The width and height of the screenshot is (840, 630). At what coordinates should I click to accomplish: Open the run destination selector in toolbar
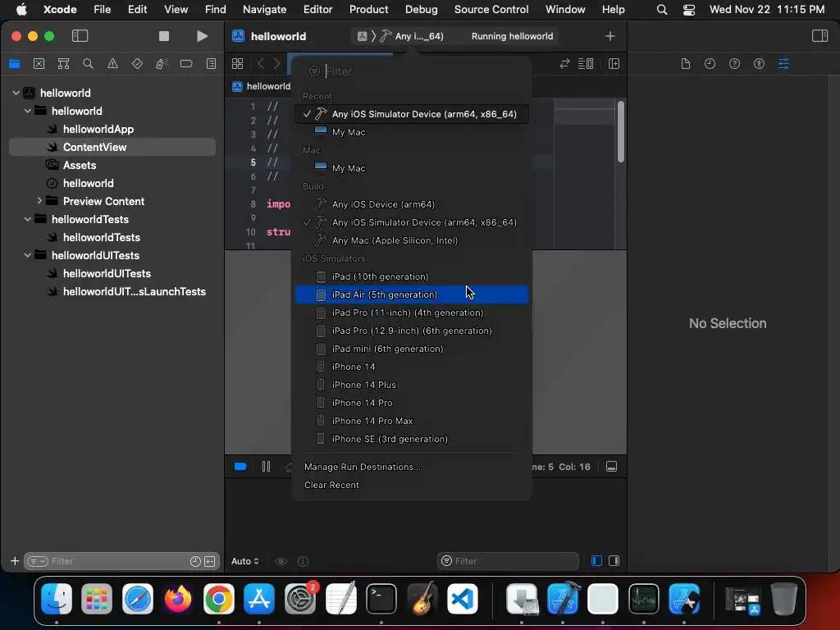click(411, 36)
